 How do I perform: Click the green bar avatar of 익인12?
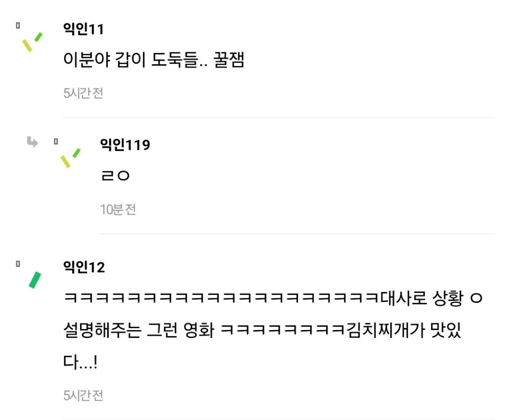[x=35, y=280]
